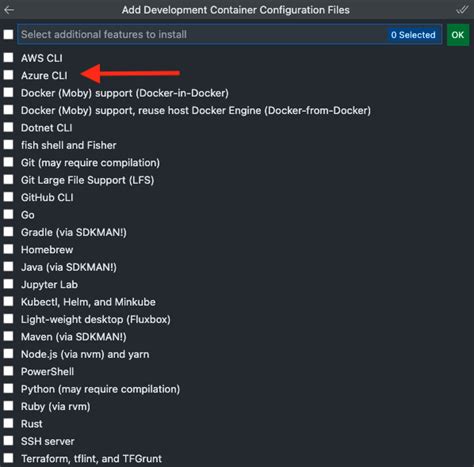
Task: Tick the Light-weight desktop (Fluxbox) checkbox
Action: tap(8, 319)
